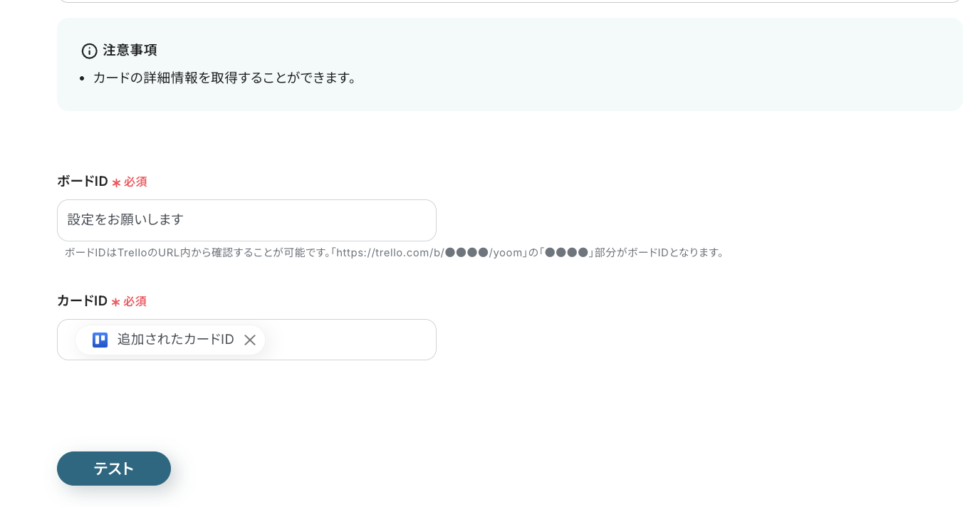
Task: Select the Trello icon in the カードID chip
Action: pyautogui.click(x=100, y=340)
